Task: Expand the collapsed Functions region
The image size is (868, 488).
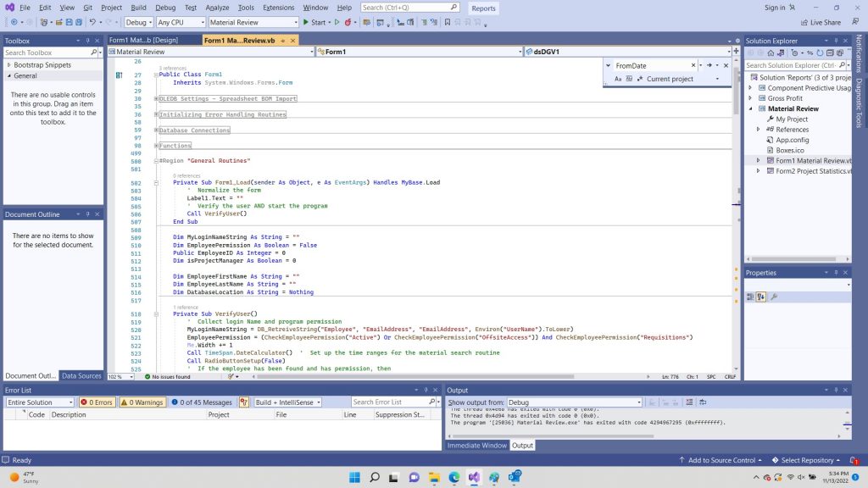Action: click(157, 146)
